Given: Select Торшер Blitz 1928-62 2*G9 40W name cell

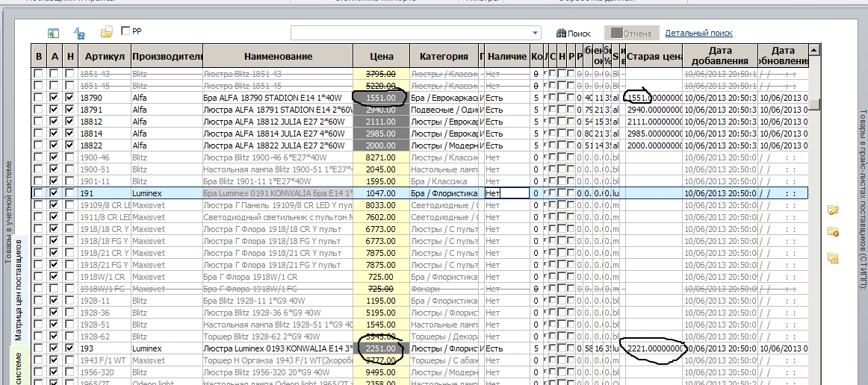Looking at the screenshot, I should (278, 337).
